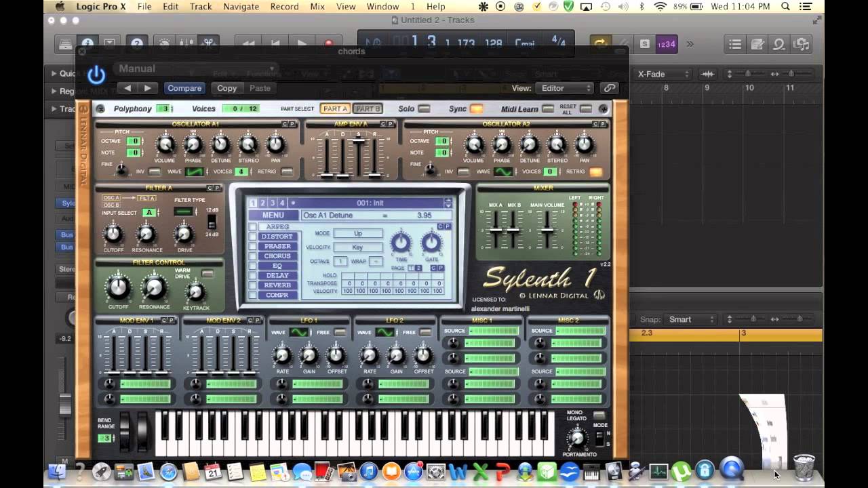This screenshot has width=868, height=488.
Task: Open the Loop Browser icon
Action: (779, 45)
